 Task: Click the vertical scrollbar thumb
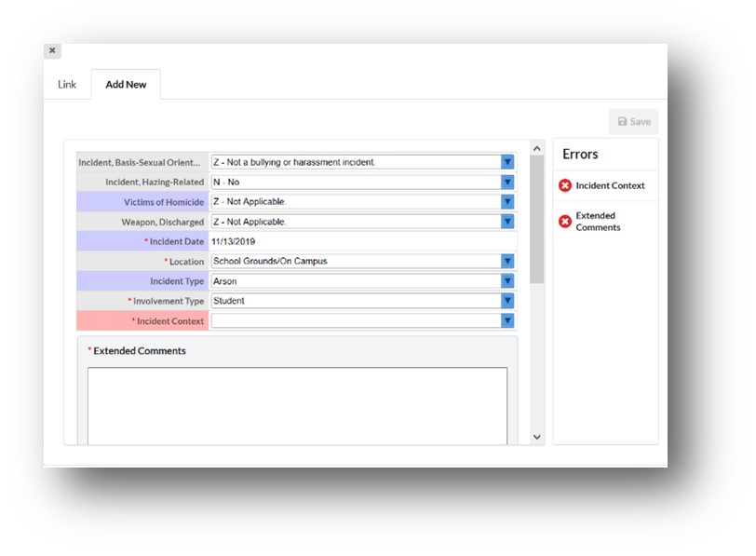[537, 220]
